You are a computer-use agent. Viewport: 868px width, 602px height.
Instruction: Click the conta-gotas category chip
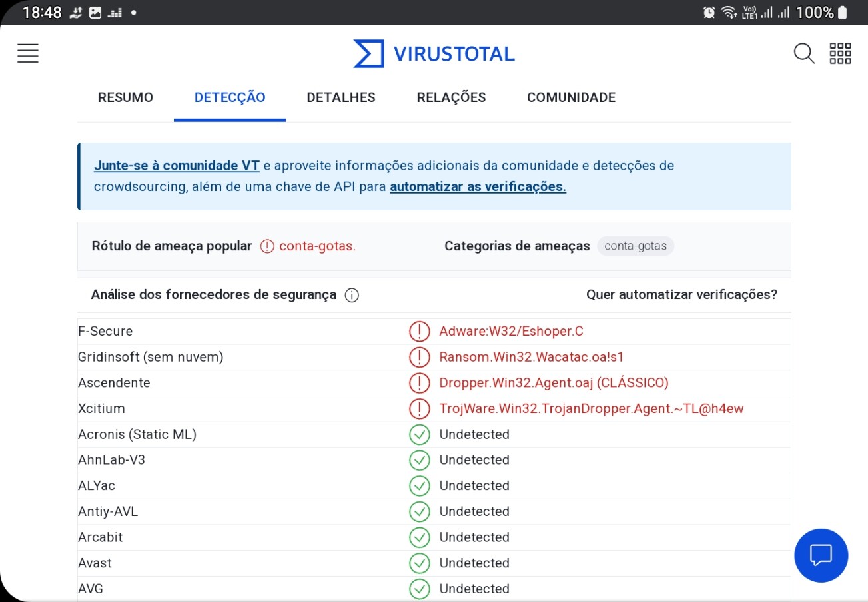pyautogui.click(x=636, y=246)
